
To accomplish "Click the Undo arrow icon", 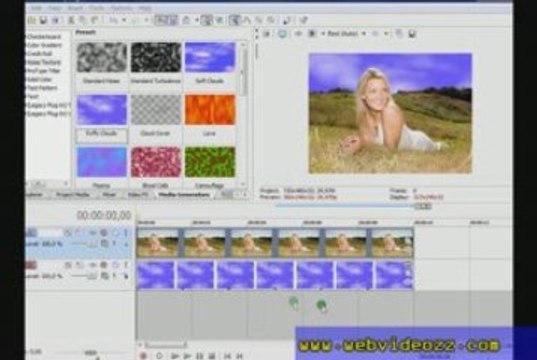I will coord(113,21).
